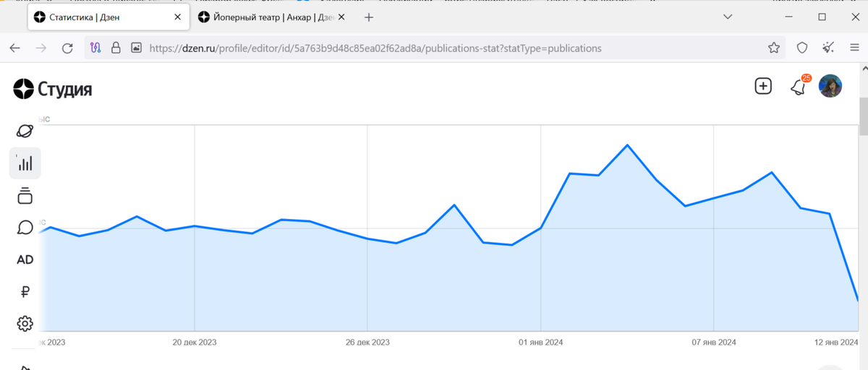Open the tracking protection icon in address bar
Screen dimensions: 868x370
(x=95, y=48)
